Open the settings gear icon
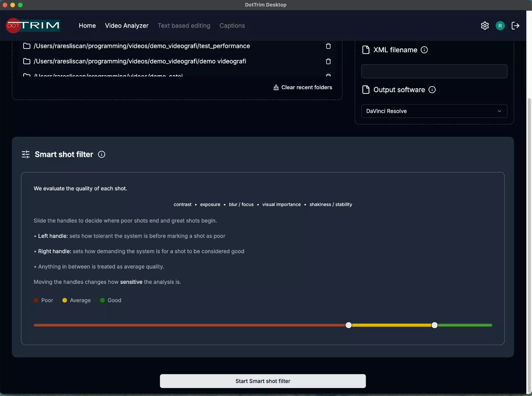 coord(485,26)
